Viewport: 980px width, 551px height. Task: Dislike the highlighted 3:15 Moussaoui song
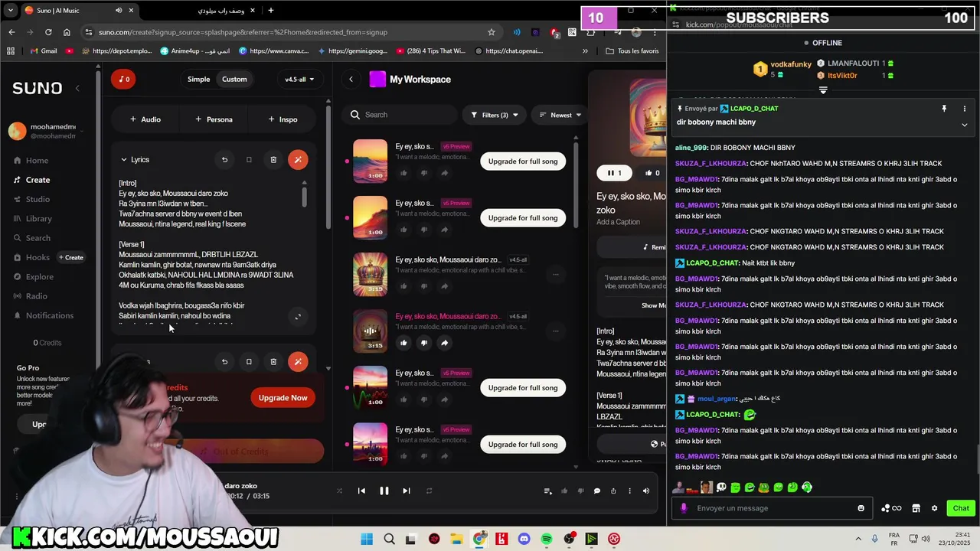pos(423,343)
